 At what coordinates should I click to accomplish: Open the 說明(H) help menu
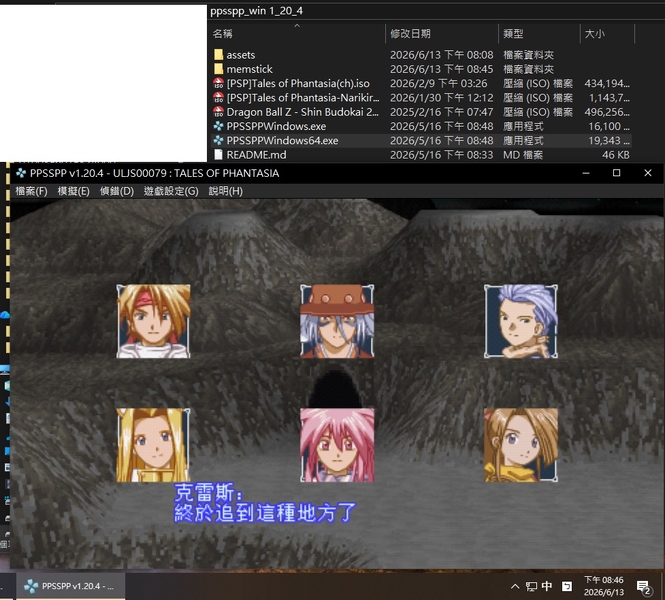pyautogui.click(x=226, y=191)
